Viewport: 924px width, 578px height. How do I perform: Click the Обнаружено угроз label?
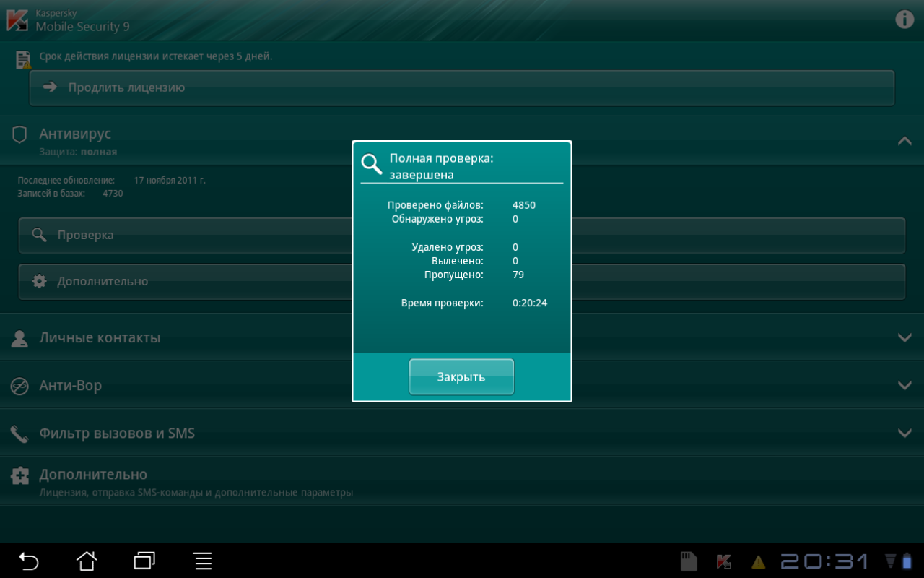tap(437, 219)
